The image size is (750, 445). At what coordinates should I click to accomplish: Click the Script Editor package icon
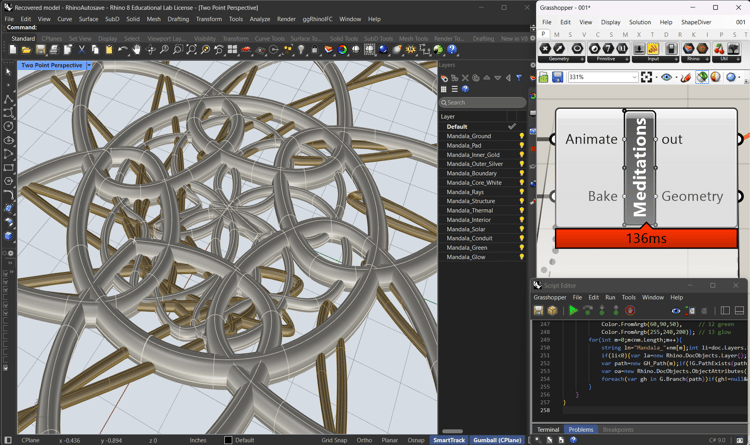[x=552, y=311]
